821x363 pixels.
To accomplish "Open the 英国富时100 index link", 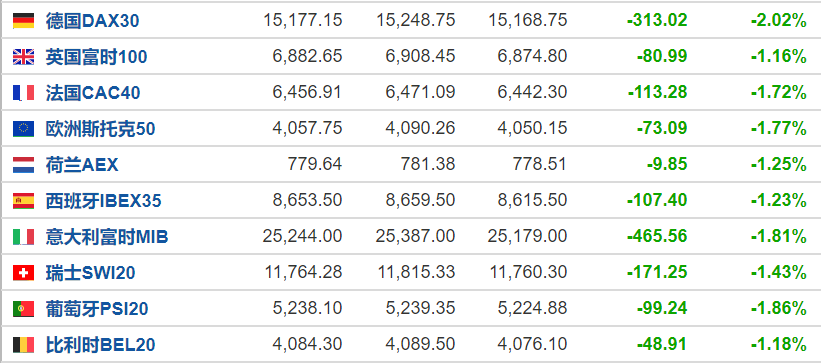I will pos(96,57).
